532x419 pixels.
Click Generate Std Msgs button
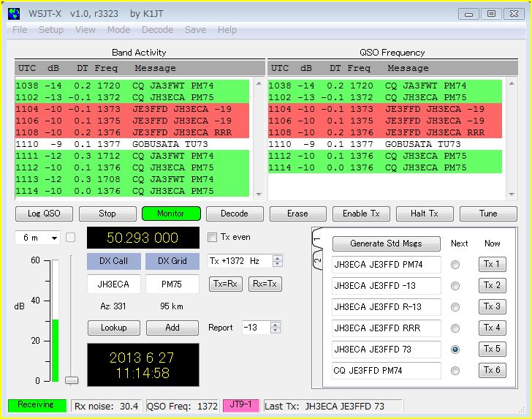coord(387,244)
